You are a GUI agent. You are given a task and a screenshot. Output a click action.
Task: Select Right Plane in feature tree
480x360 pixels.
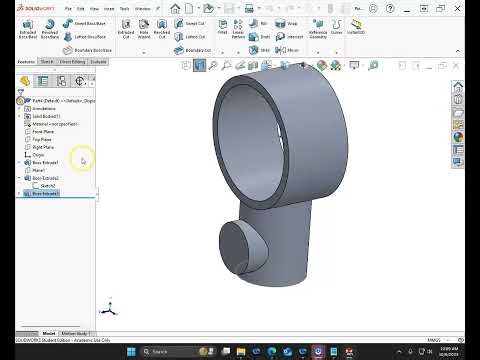[39, 147]
